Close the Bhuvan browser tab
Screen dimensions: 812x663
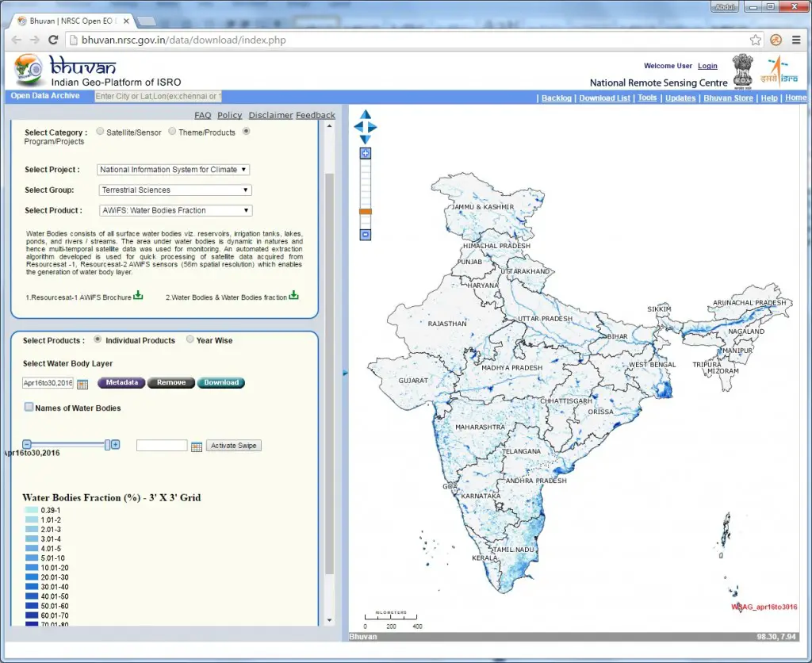pyautogui.click(x=126, y=21)
